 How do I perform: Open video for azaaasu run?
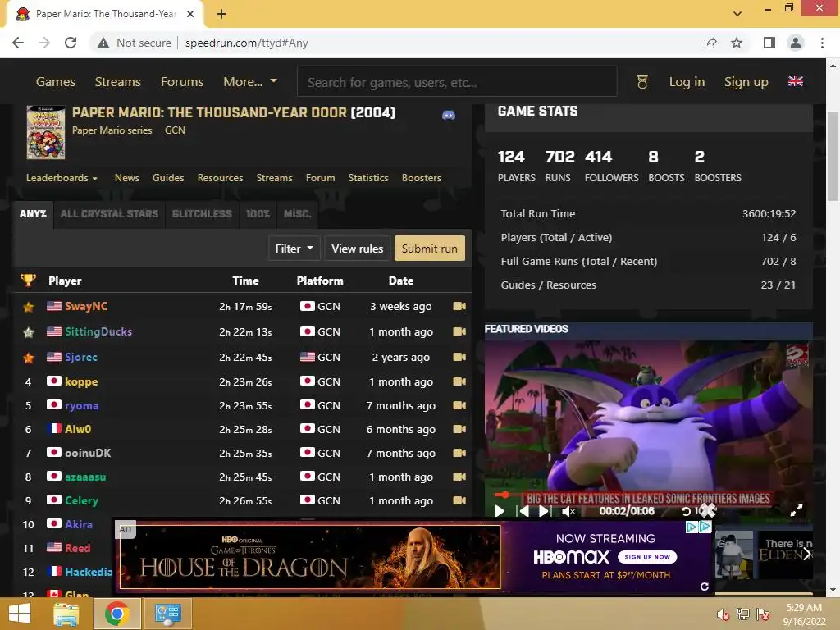[459, 477]
